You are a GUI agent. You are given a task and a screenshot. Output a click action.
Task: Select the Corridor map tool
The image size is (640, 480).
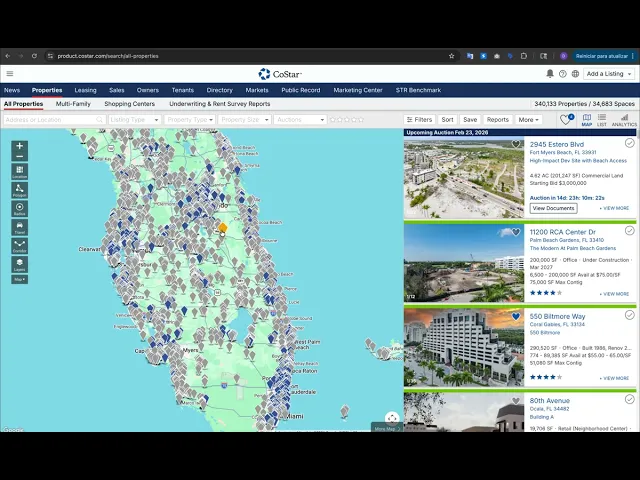[20, 246]
